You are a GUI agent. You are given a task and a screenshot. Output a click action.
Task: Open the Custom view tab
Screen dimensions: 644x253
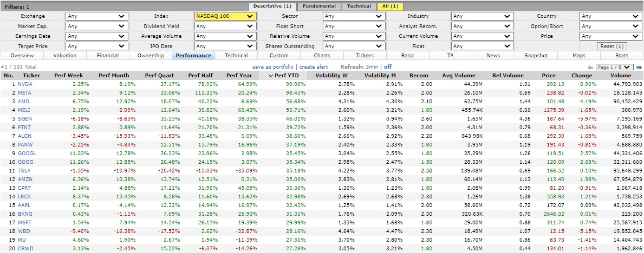279,55
